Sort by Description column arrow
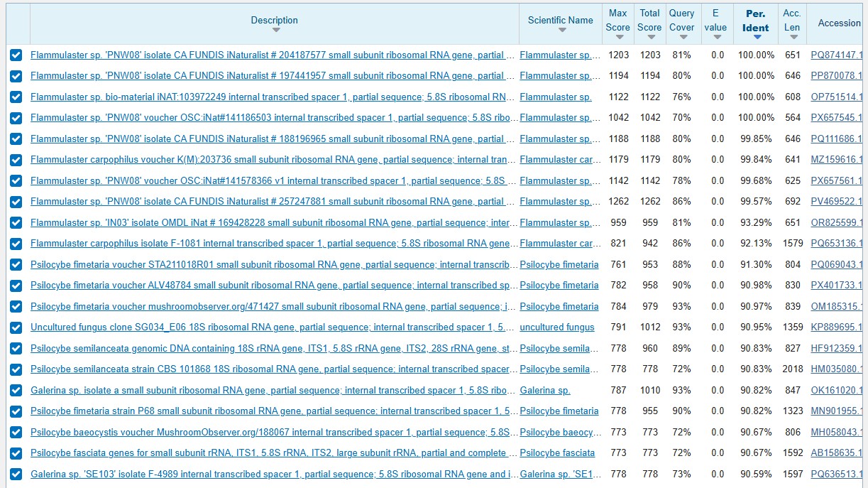 tap(275, 30)
